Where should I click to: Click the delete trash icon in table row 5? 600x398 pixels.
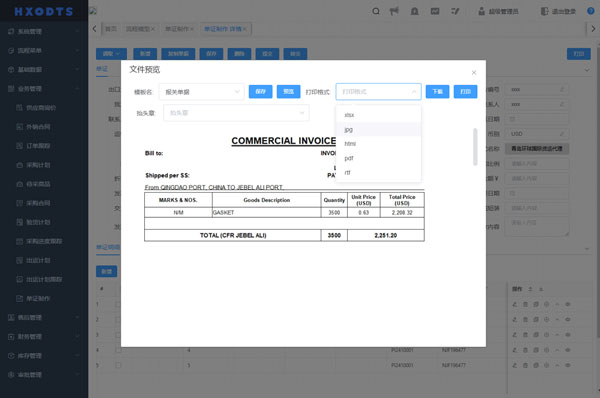pyautogui.click(x=525, y=365)
